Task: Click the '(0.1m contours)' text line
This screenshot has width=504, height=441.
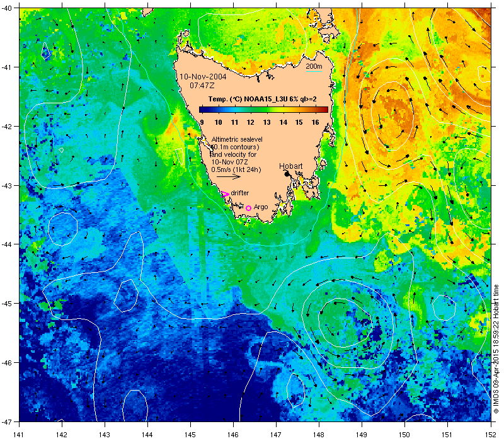Action: pos(236,147)
